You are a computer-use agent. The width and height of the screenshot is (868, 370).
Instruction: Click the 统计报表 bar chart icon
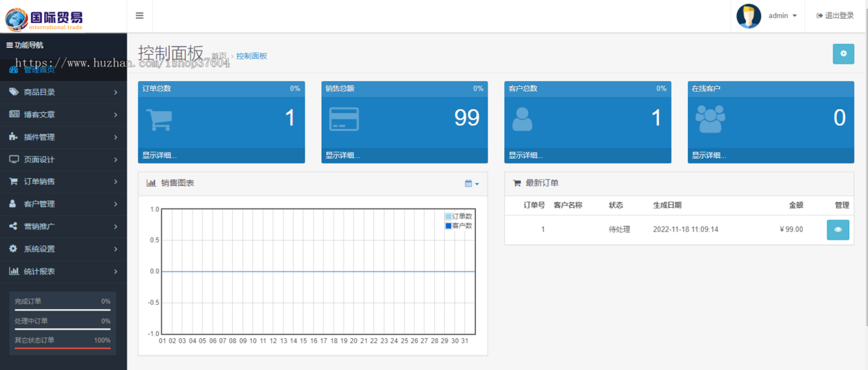[14, 272]
